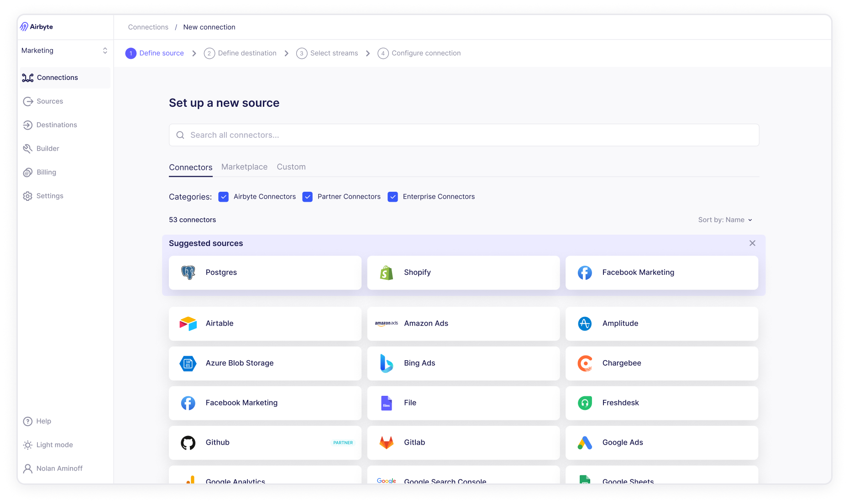Go to Define destination step
This screenshot has width=849, height=504.
tap(240, 53)
